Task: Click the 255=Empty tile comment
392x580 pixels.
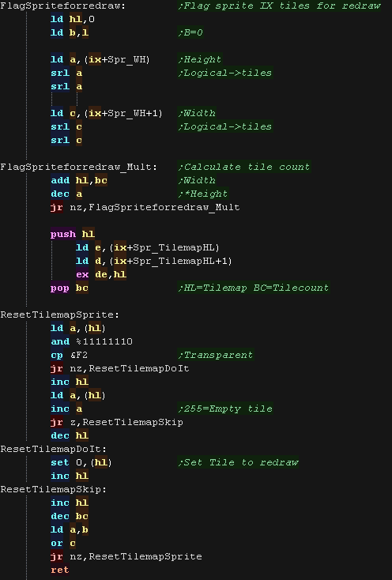Action: [225, 409]
